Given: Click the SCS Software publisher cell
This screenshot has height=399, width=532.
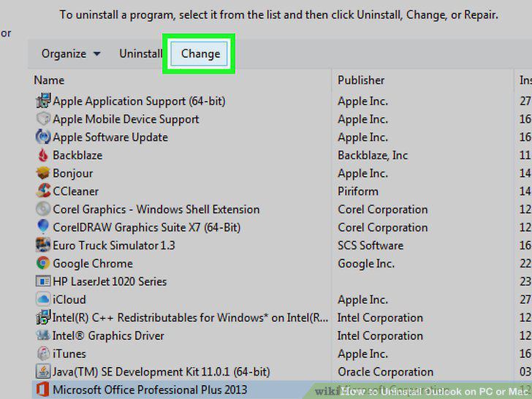Looking at the screenshot, I should point(370,246).
